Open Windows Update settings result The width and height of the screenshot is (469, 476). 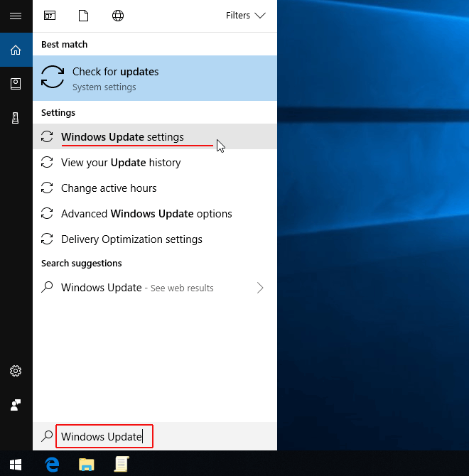[155, 137]
